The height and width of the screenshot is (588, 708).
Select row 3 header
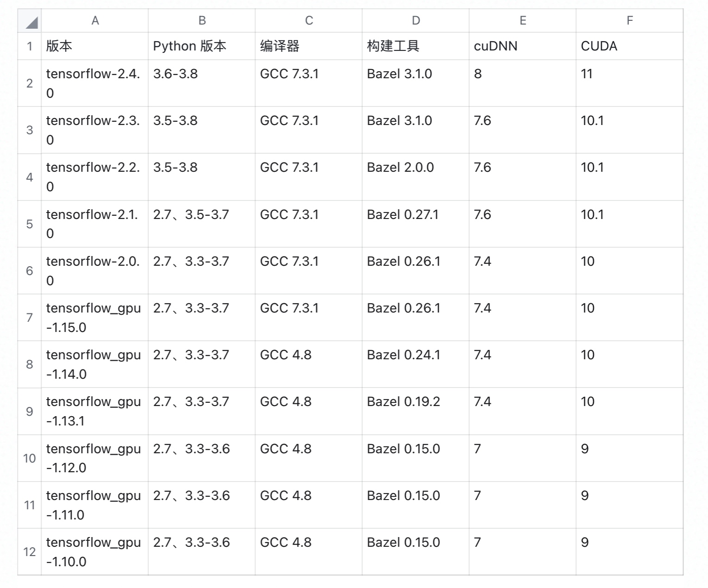tap(30, 130)
